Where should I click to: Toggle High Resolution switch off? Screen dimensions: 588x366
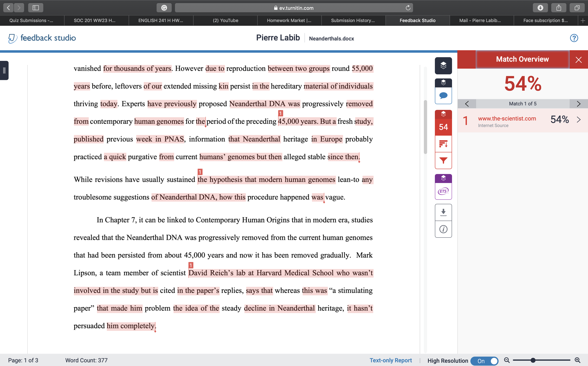click(484, 361)
